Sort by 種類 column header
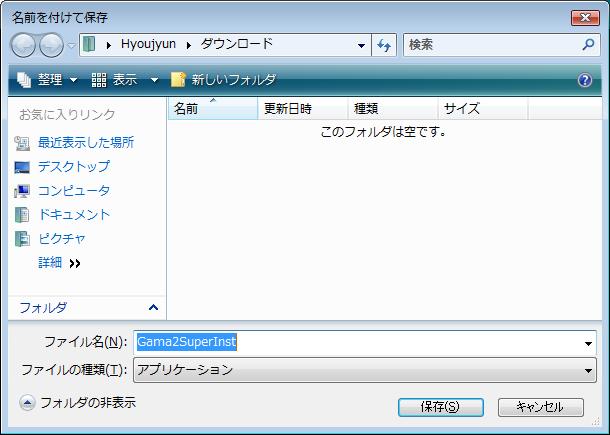 click(393, 109)
